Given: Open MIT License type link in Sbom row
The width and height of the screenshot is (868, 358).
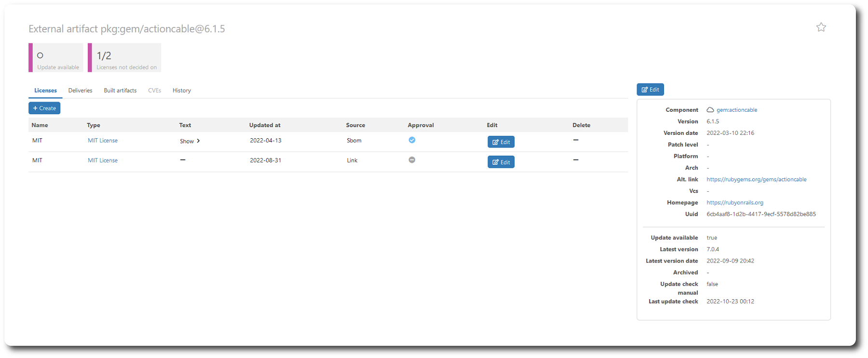Looking at the screenshot, I should pyautogui.click(x=103, y=141).
